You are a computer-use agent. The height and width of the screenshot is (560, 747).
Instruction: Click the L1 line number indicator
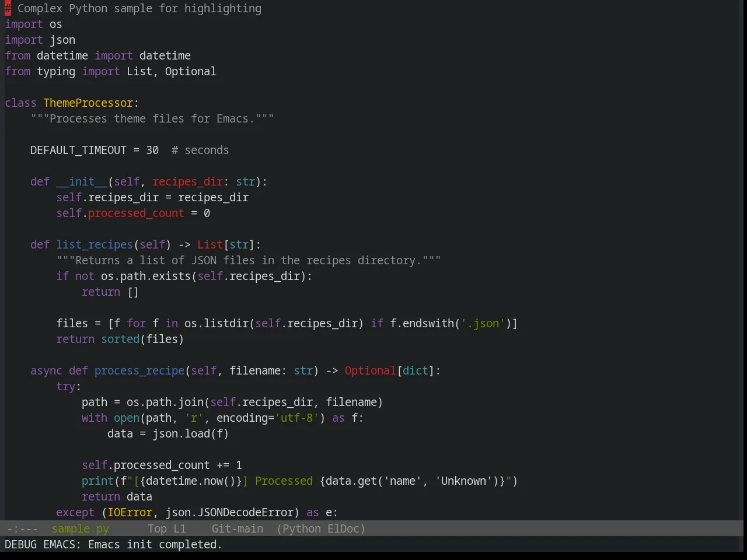coord(180,528)
